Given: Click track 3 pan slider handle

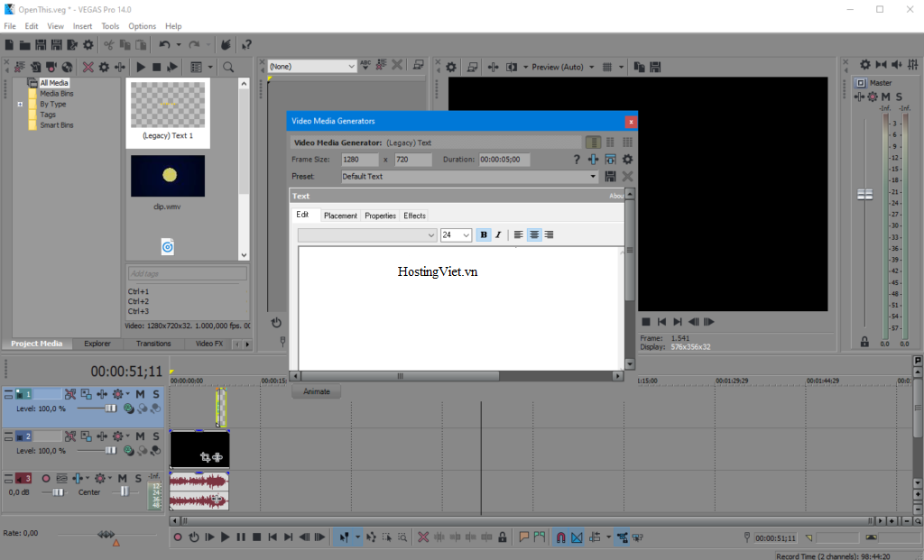Looking at the screenshot, I should [125, 491].
